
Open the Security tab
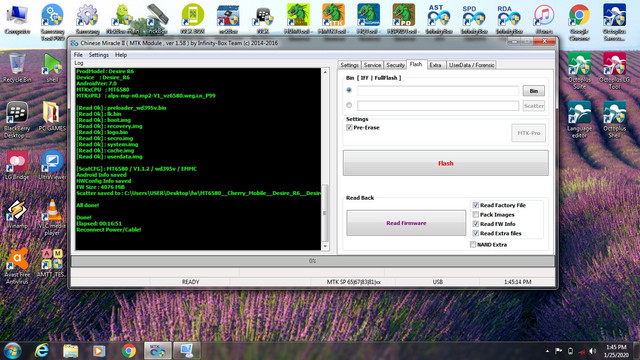[395, 65]
